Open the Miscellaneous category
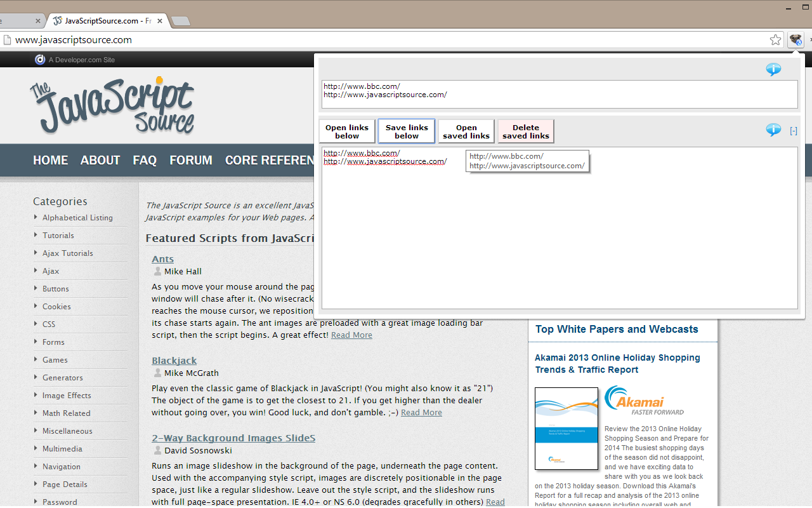 (x=67, y=431)
